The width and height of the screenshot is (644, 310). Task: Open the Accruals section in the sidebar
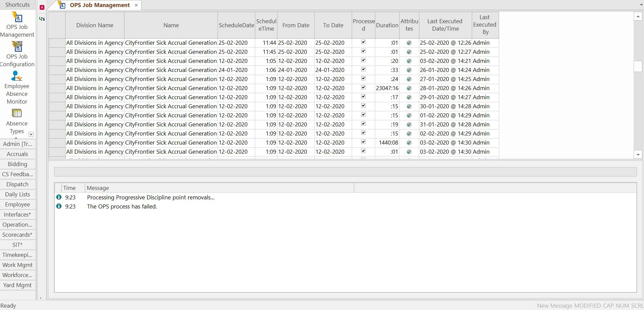coord(17,154)
